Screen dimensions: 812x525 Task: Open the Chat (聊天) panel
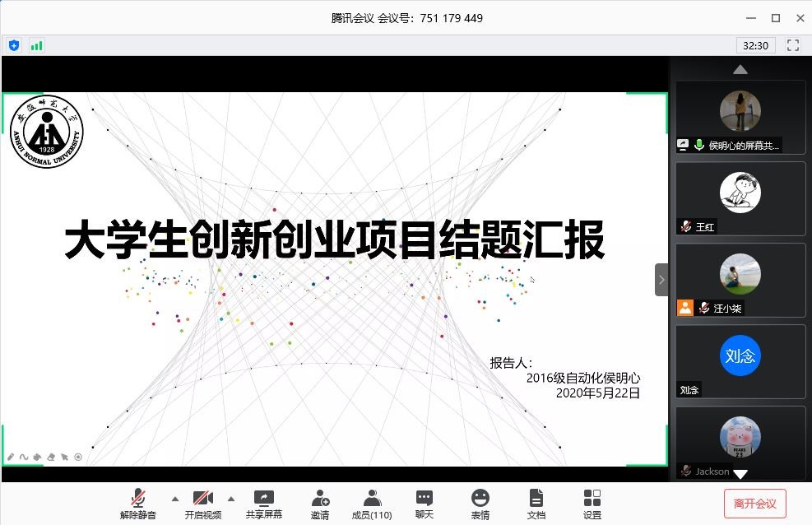[424, 504]
